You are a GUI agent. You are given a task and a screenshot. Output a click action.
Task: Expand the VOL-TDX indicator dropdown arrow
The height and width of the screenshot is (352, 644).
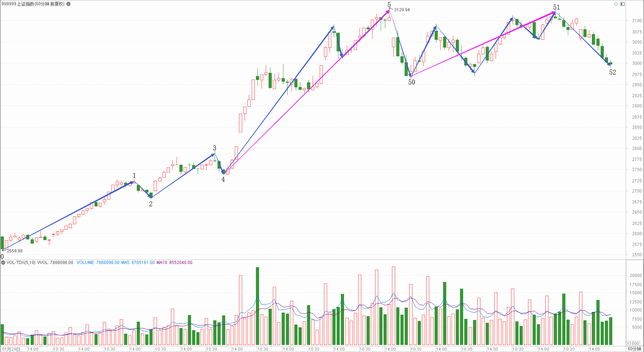3,263
